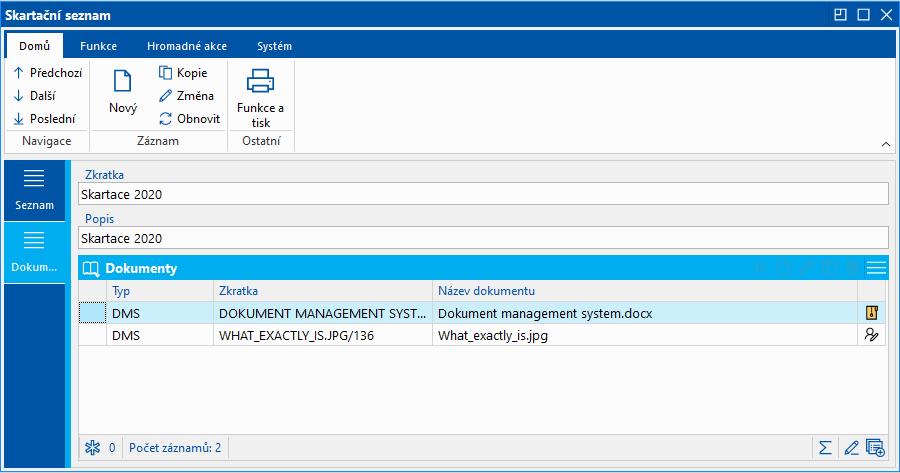Image resolution: width=900 pixels, height=473 pixels.
Task: Open the Hromadné akce tab
Action: point(186,46)
